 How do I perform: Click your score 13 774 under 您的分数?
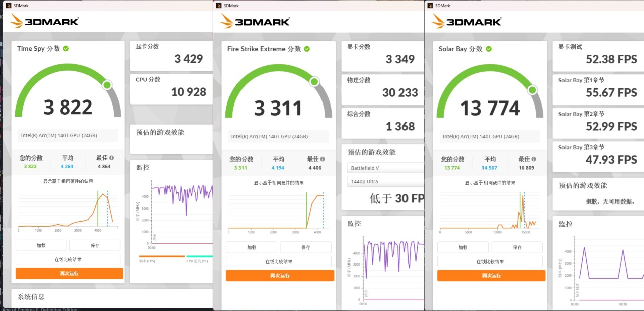point(452,168)
